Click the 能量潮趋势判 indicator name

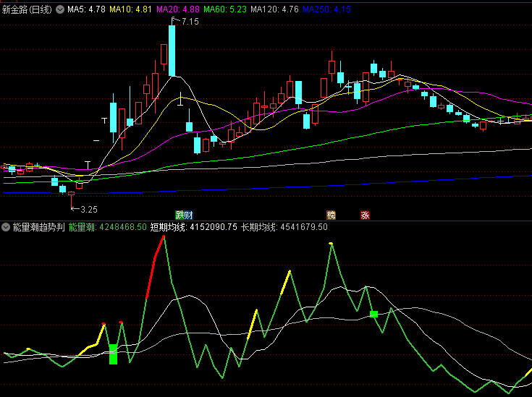tap(39, 227)
